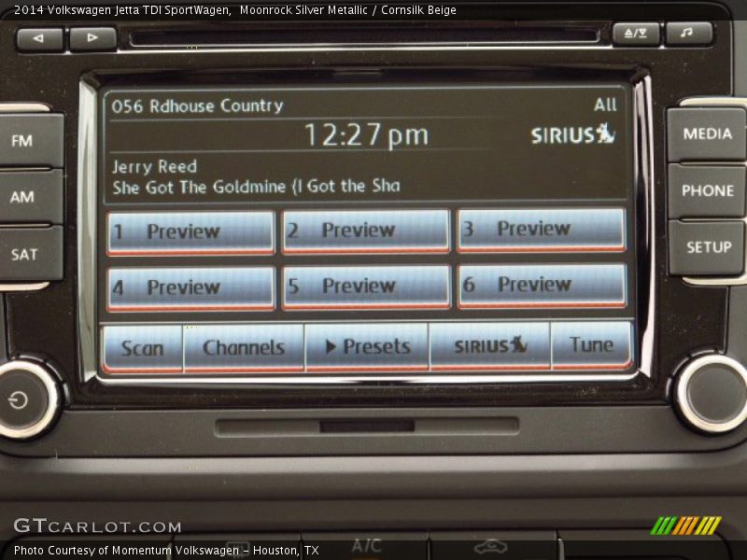Tap the All category label
The height and width of the screenshot is (560, 747).
pos(605,105)
